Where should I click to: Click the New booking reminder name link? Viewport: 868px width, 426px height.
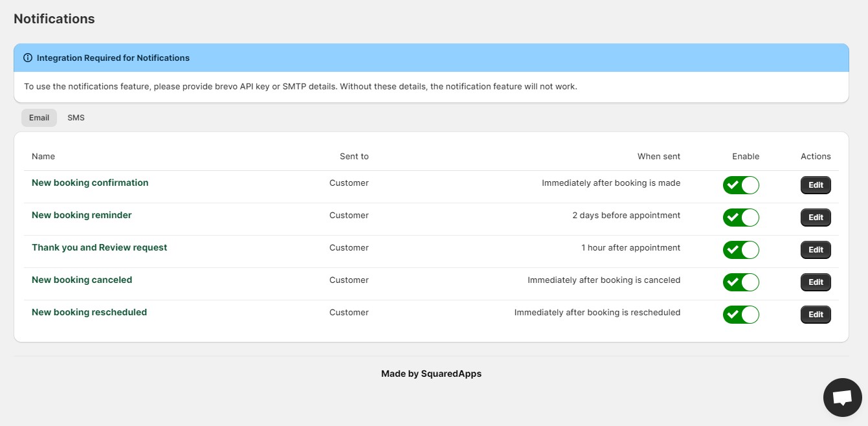[x=82, y=215]
